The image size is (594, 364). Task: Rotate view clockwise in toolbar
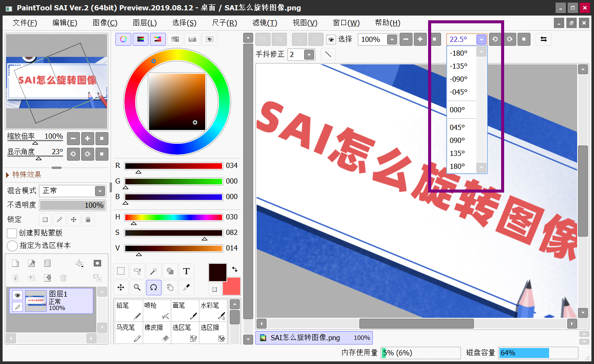click(510, 39)
